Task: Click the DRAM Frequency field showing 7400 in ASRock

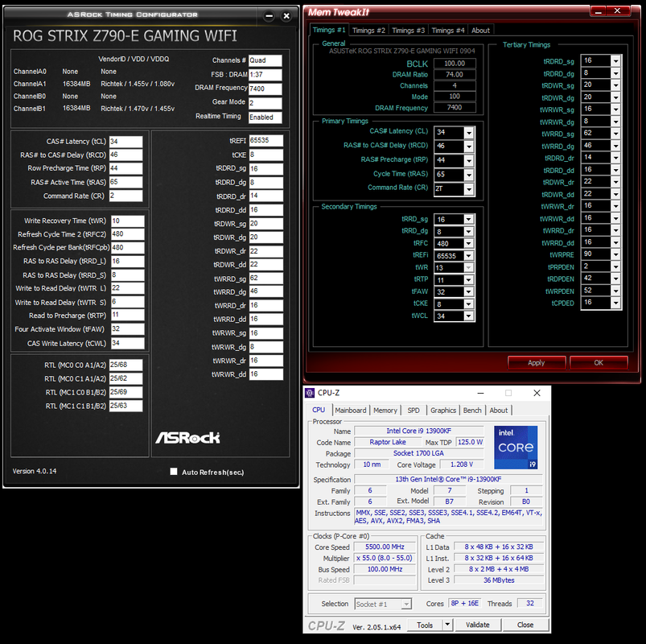Action: [x=265, y=89]
